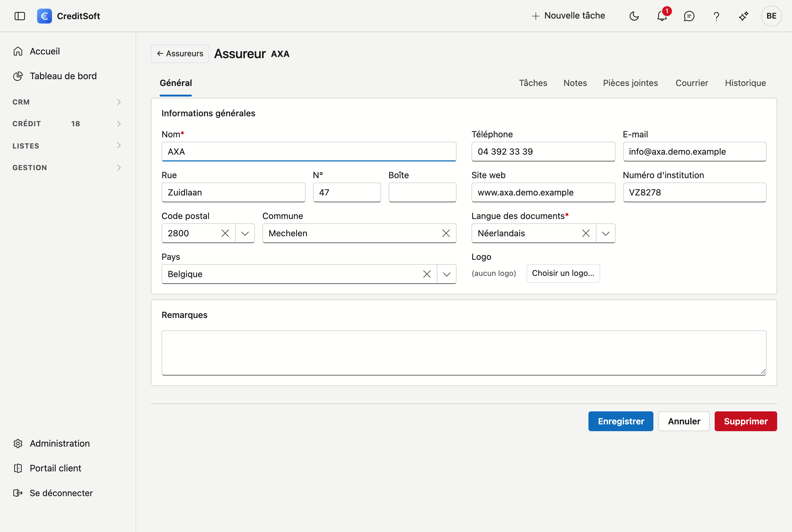Click the CRÉDIT badge count 18
This screenshot has width=792, height=532.
(x=76, y=124)
